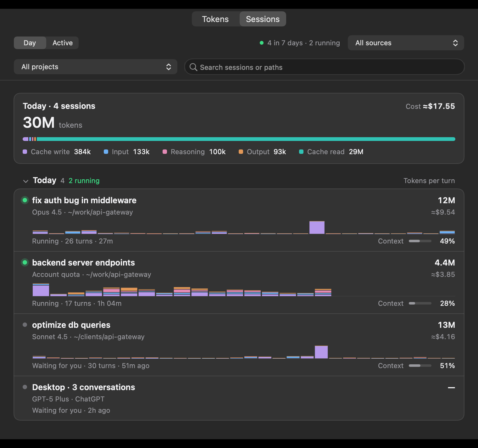
Task: Click gray status dot for optimize db queries
Action: (25, 325)
